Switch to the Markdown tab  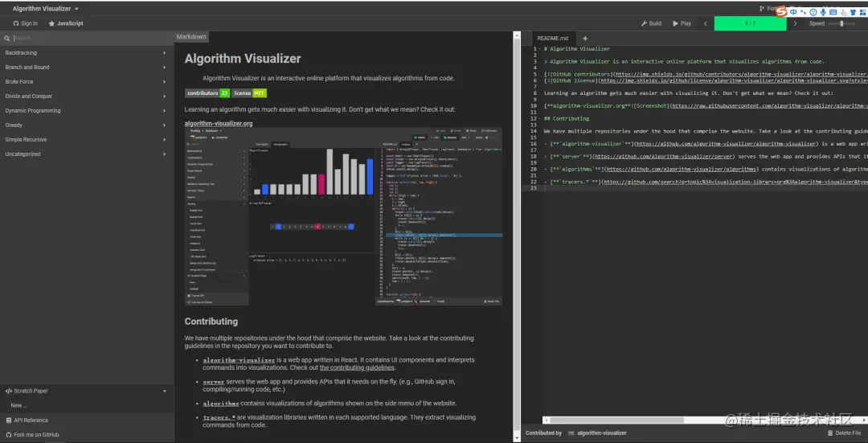(x=191, y=36)
